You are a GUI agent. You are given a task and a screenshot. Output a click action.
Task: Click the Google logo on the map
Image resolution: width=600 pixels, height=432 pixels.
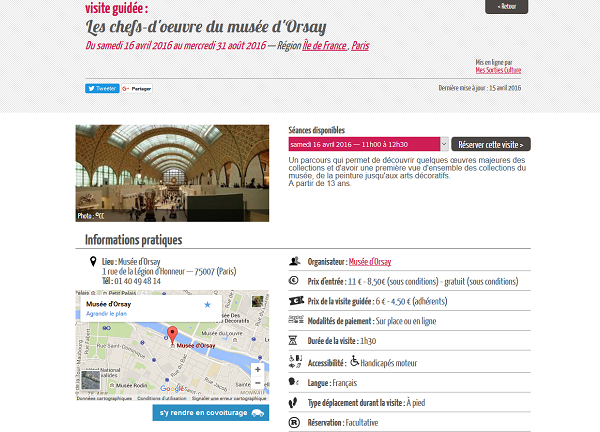[x=172, y=389]
